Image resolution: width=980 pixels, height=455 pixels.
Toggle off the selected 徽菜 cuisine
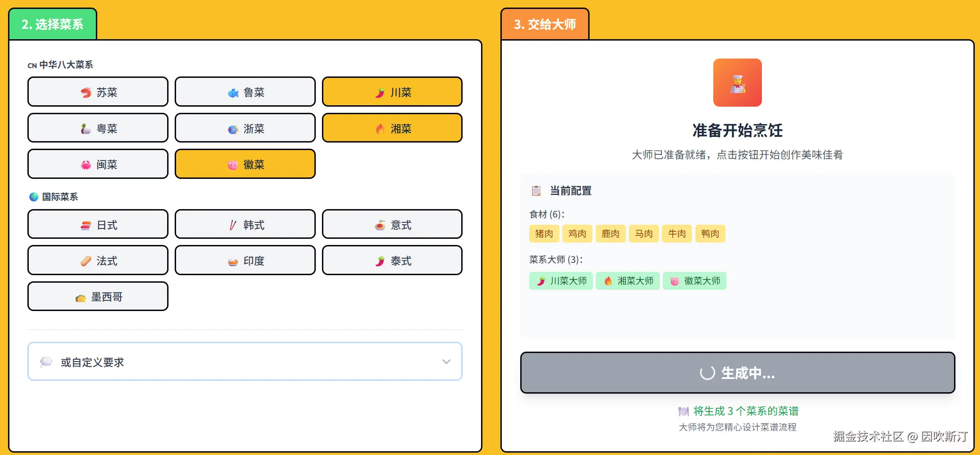245,164
